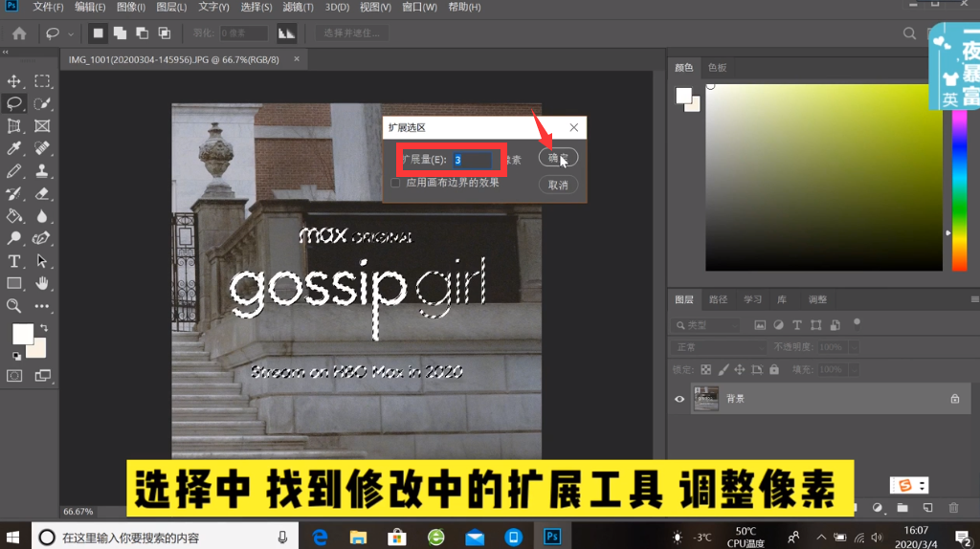The height and width of the screenshot is (549, 980).
Task: Select the Quick Selection tool
Action: point(42,103)
